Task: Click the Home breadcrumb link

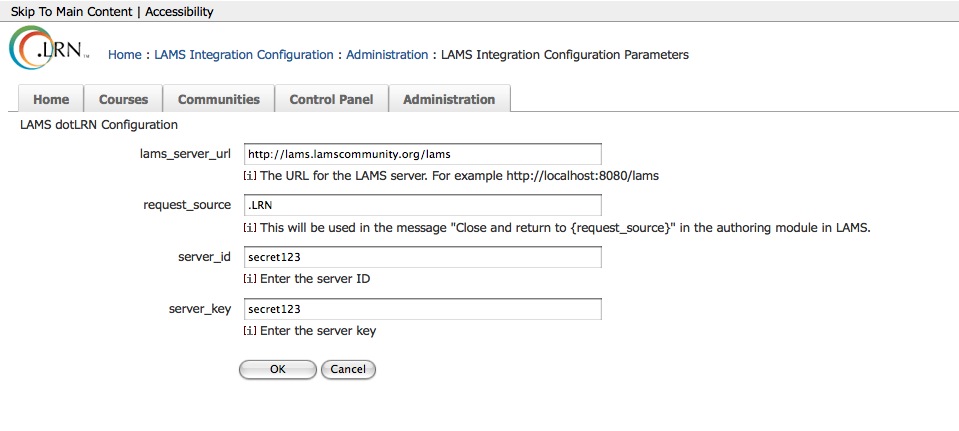Action: pyautogui.click(x=124, y=55)
